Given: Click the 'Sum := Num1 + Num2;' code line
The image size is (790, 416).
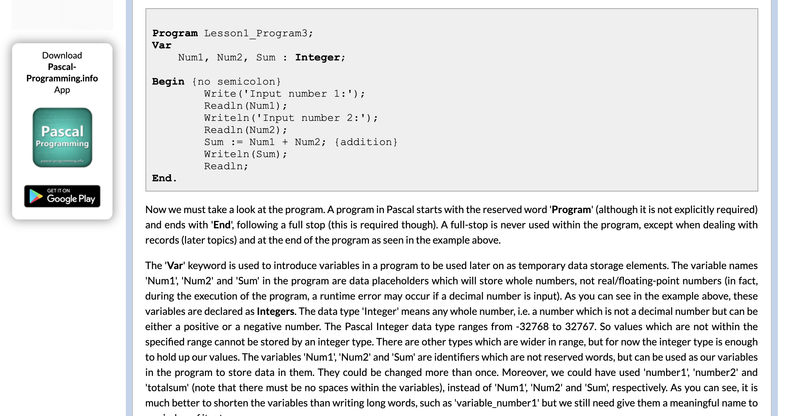Looking at the screenshot, I should pyautogui.click(x=267, y=142).
